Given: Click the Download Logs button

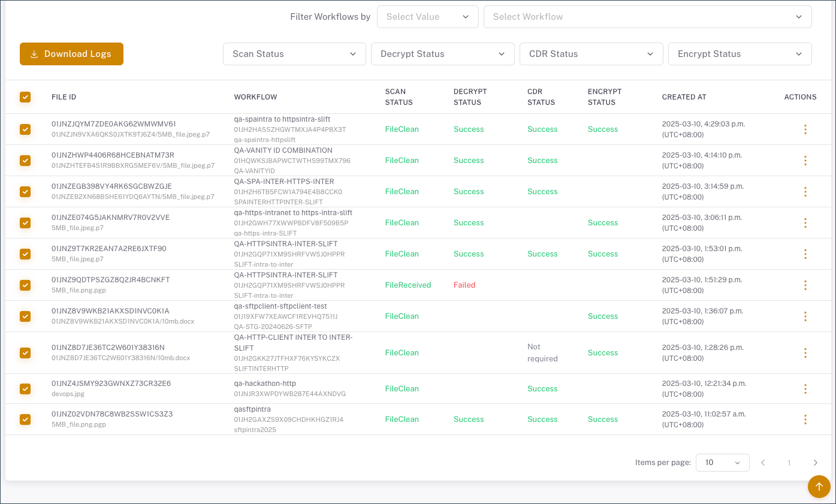Looking at the screenshot, I should 71,54.
